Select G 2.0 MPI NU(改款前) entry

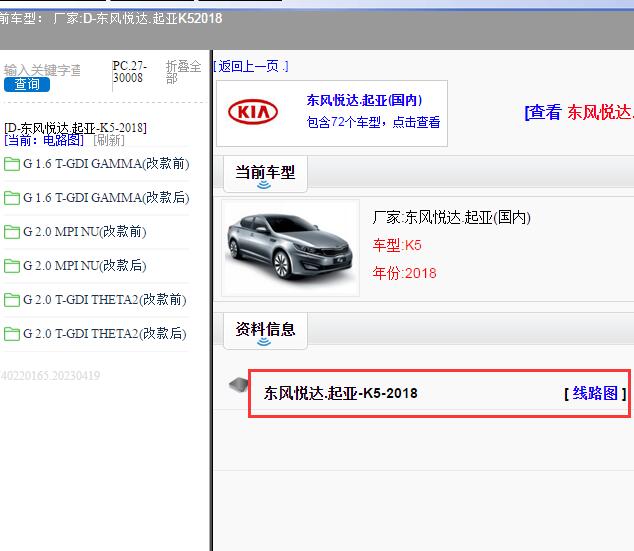click(x=85, y=232)
